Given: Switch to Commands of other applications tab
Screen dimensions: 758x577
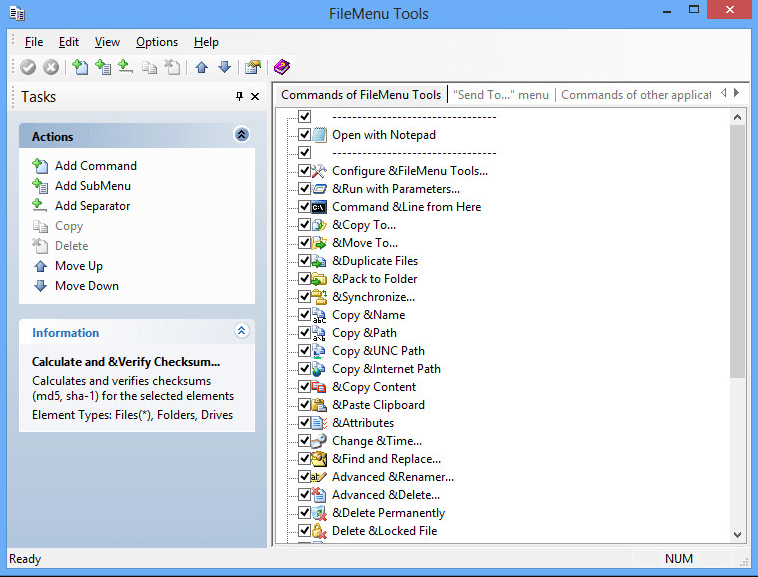Looking at the screenshot, I should click(636, 95).
